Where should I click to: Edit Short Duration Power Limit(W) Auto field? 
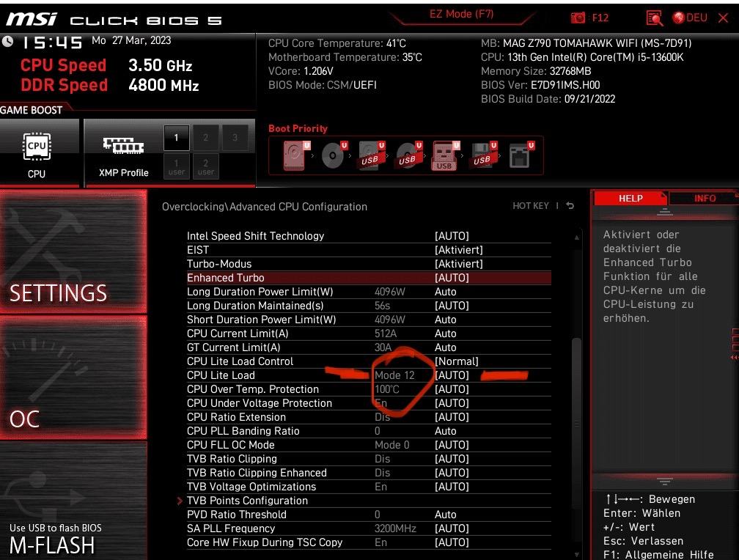pyautogui.click(x=446, y=319)
